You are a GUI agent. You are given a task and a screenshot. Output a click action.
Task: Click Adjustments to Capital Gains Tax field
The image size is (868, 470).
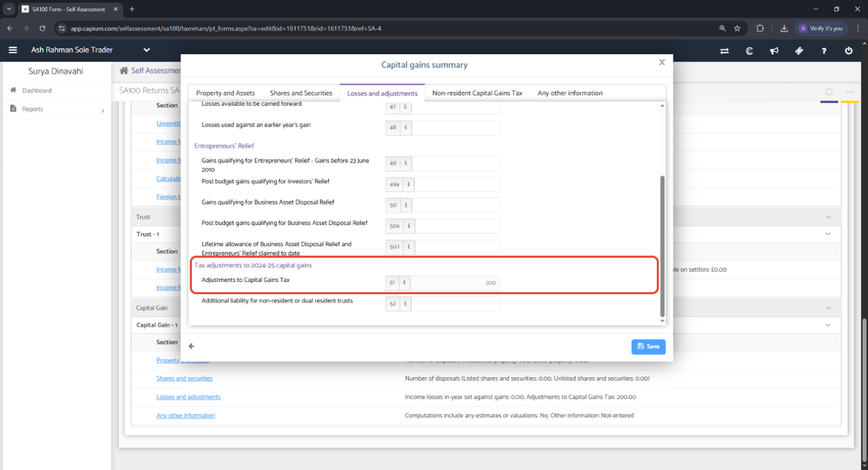(455, 283)
